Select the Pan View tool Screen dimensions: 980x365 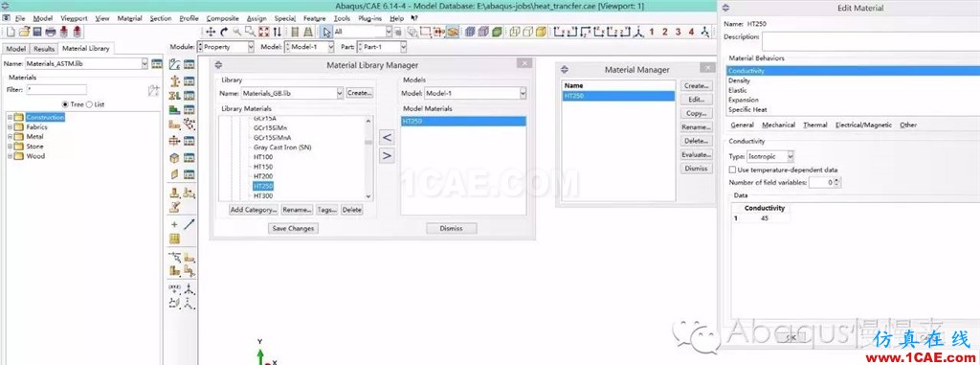click(x=211, y=32)
